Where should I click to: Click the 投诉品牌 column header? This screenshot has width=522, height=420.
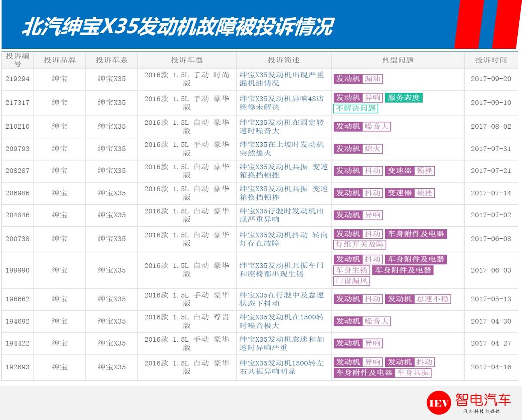[x=60, y=60]
